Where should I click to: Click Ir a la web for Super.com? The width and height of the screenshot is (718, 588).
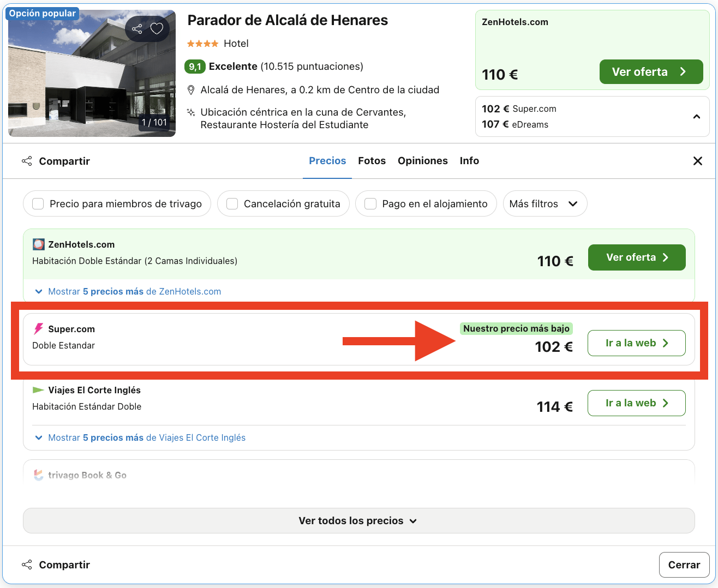[x=636, y=343]
